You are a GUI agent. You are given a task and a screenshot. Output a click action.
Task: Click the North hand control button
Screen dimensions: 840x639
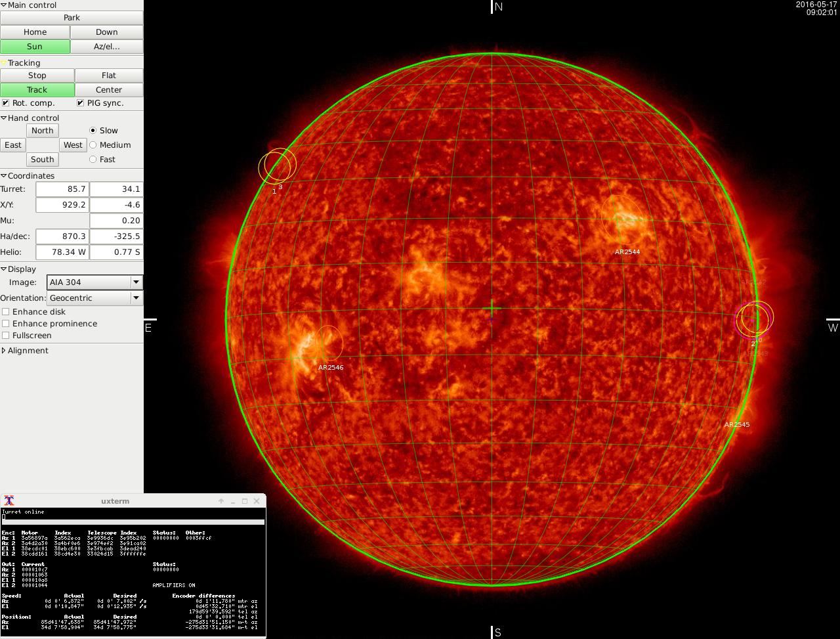tap(43, 131)
